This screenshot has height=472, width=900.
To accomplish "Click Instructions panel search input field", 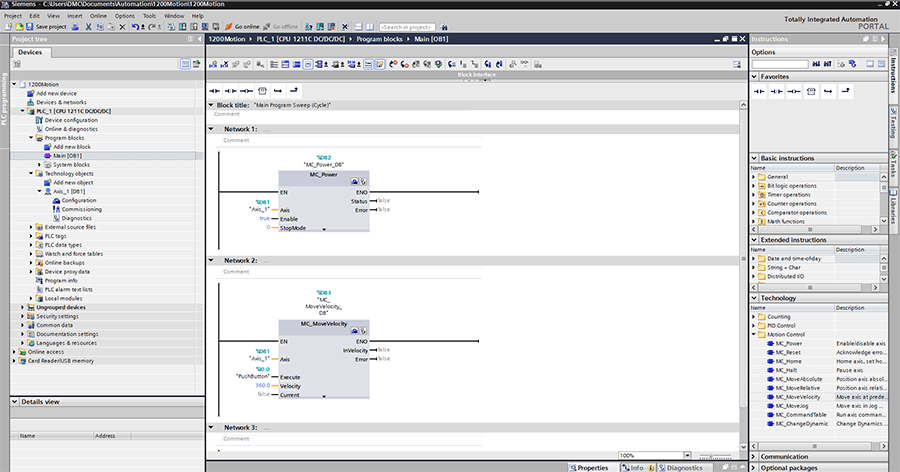I will [x=780, y=64].
